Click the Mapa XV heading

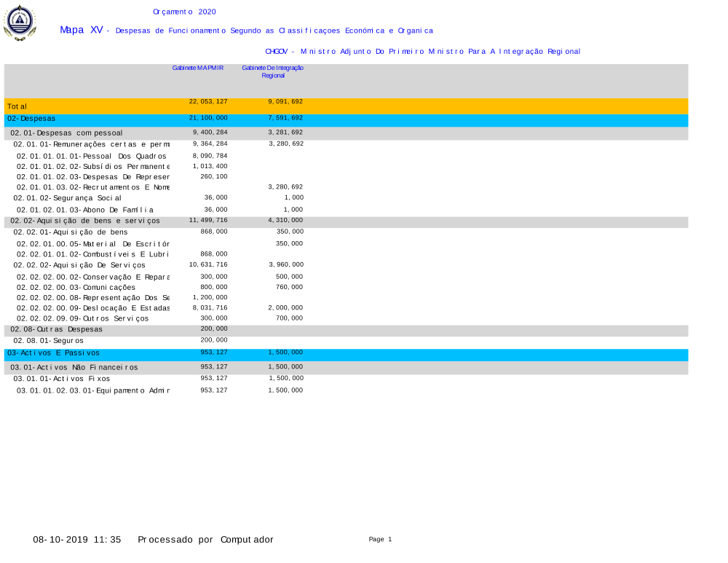coord(82,30)
